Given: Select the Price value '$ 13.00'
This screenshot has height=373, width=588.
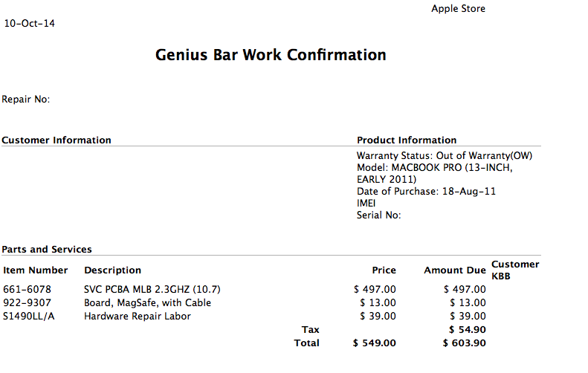Looking at the screenshot, I should point(378,302).
